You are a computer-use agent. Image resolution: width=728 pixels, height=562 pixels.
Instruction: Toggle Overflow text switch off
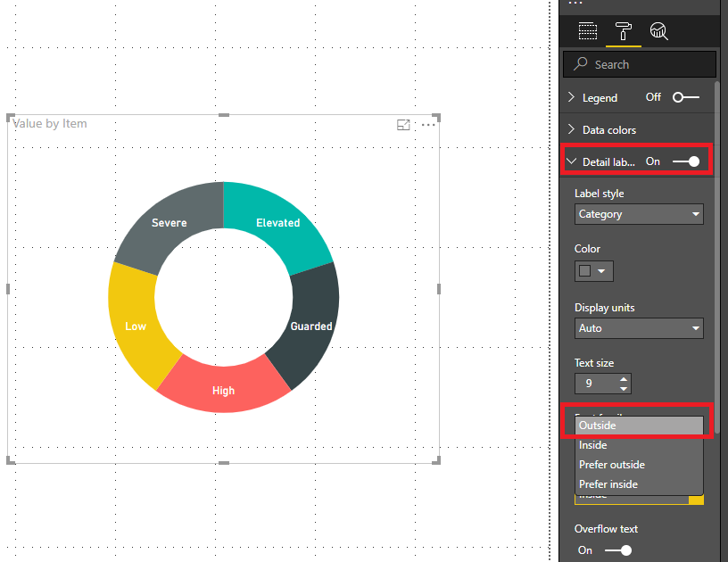[618, 550]
